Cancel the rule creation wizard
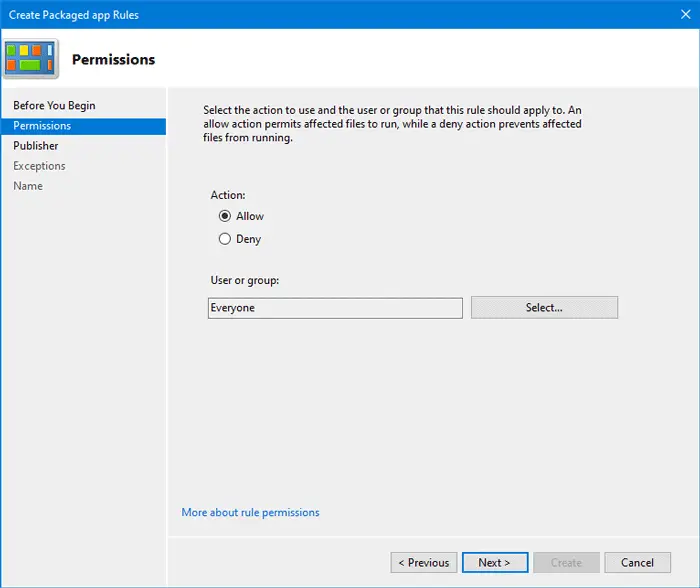The width and height of the screenshot is (700, 588). [x=638, y=563]
